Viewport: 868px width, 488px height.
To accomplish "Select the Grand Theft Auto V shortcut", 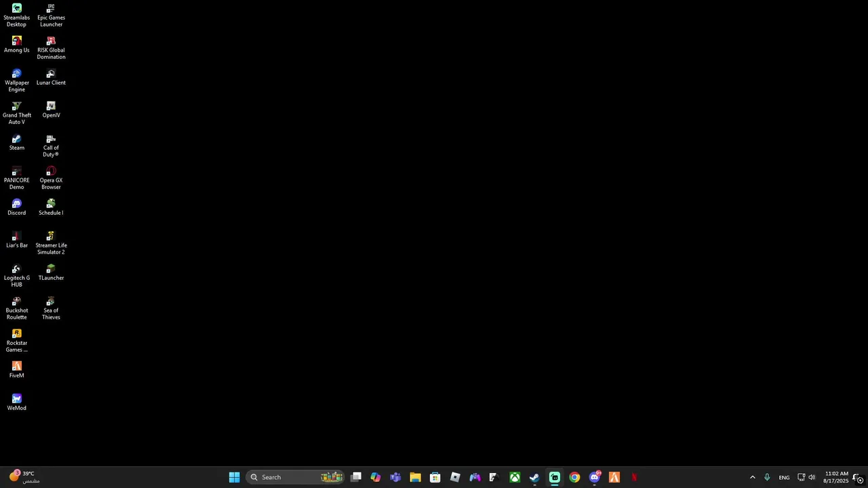I will (16, 113).
